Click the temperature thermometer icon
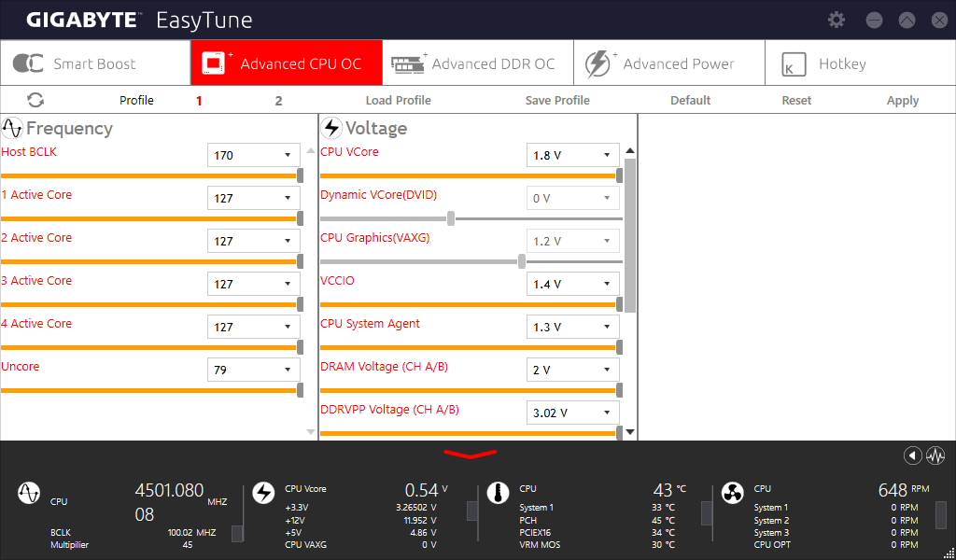The width and height of the screenshot is (956, 560). pos(499,493)
